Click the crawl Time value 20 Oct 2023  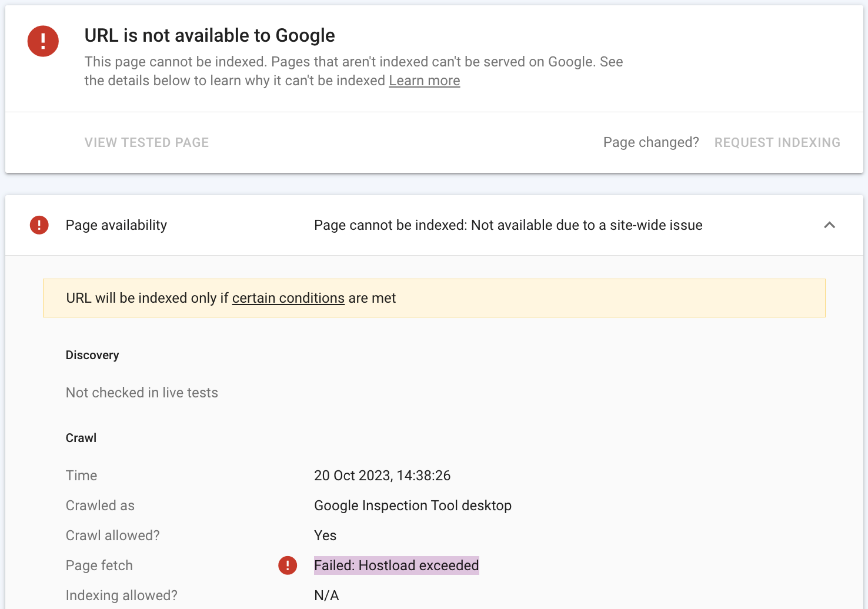point(382,476)
